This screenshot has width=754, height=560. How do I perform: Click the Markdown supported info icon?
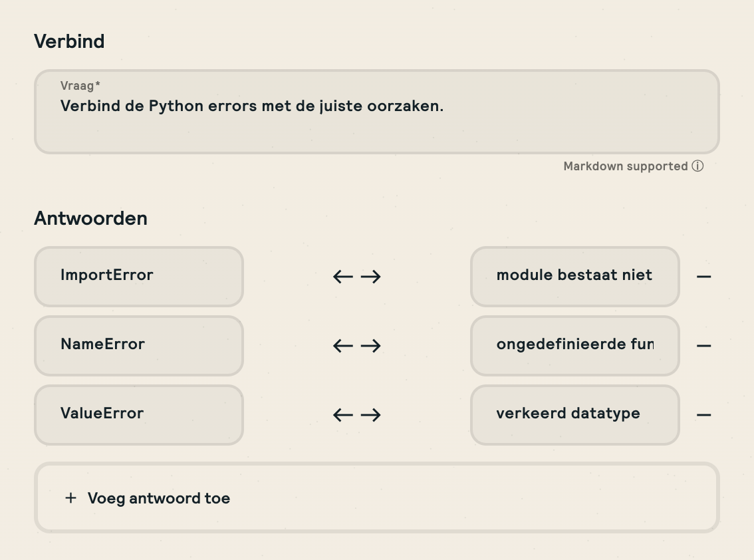[x=697, y=166]
